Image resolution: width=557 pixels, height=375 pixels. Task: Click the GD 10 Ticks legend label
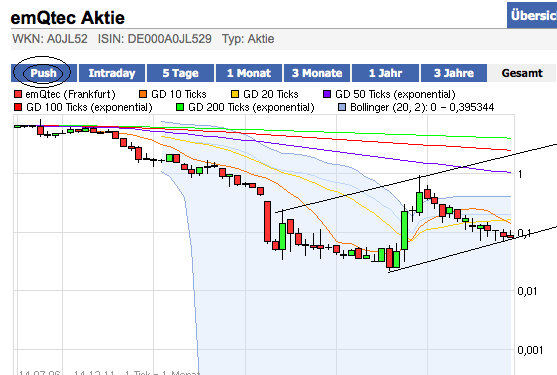point(179,94)
